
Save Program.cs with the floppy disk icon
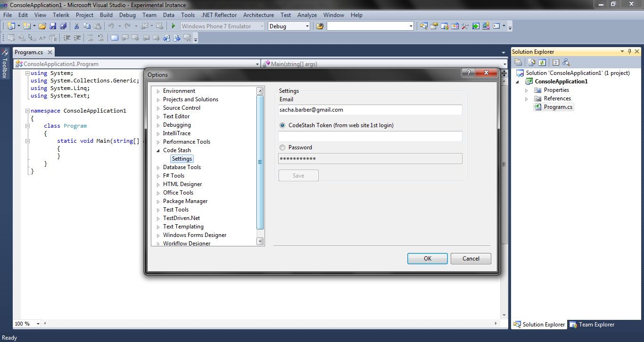click(53, 26)
